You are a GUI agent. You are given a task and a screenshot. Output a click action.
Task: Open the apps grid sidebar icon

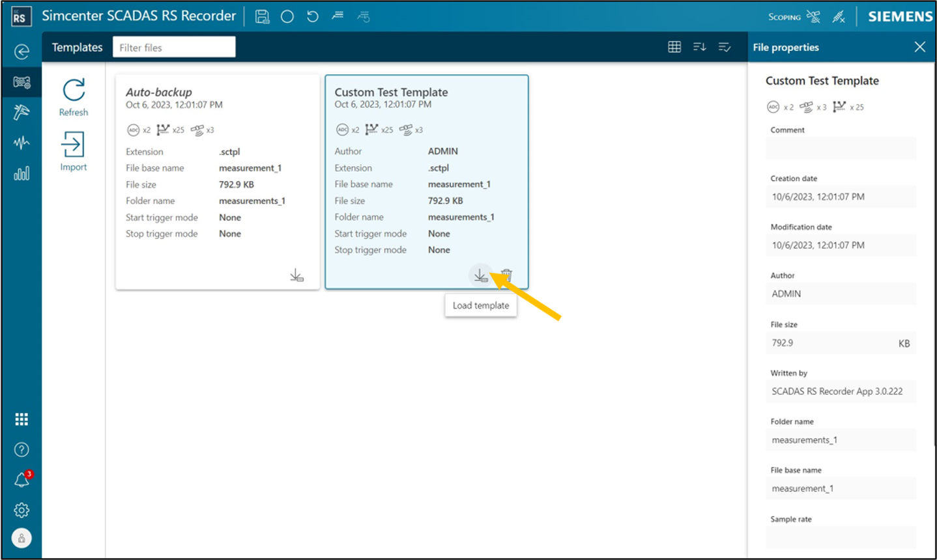(22, 419)
